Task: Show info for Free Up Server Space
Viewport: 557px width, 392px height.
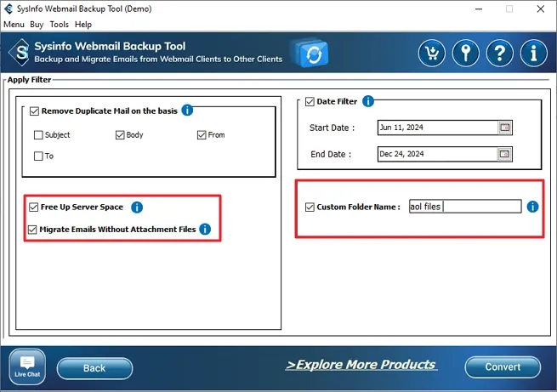Action: [x=137, y=207]
